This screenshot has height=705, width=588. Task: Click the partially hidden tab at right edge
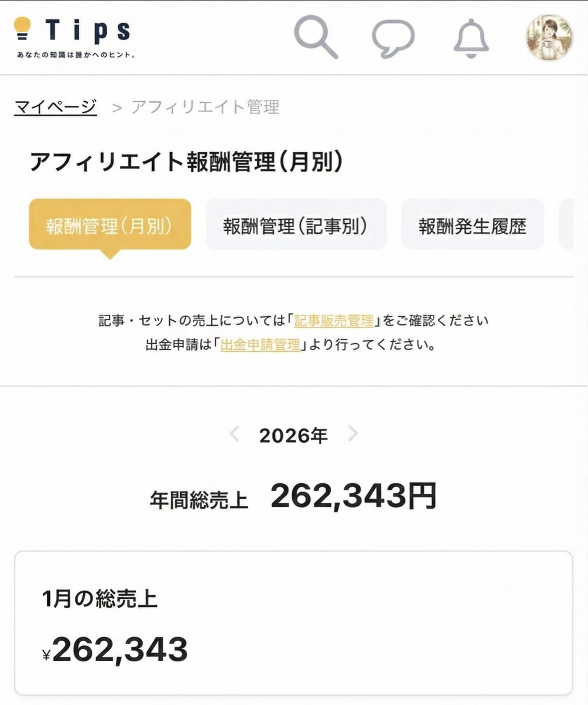[567, 225]
